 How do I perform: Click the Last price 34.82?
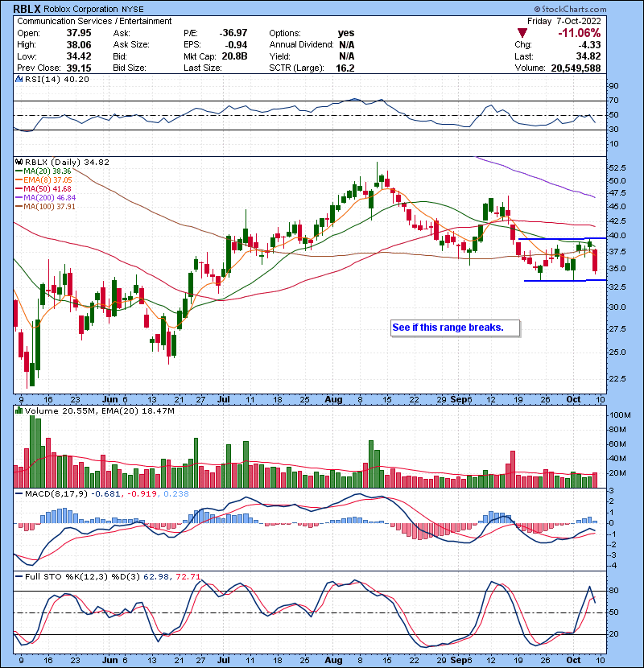click(588, 56)
